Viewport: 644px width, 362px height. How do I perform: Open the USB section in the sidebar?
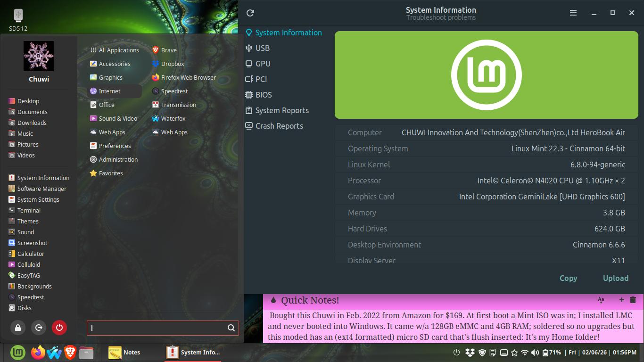click(x=262, y=48)
